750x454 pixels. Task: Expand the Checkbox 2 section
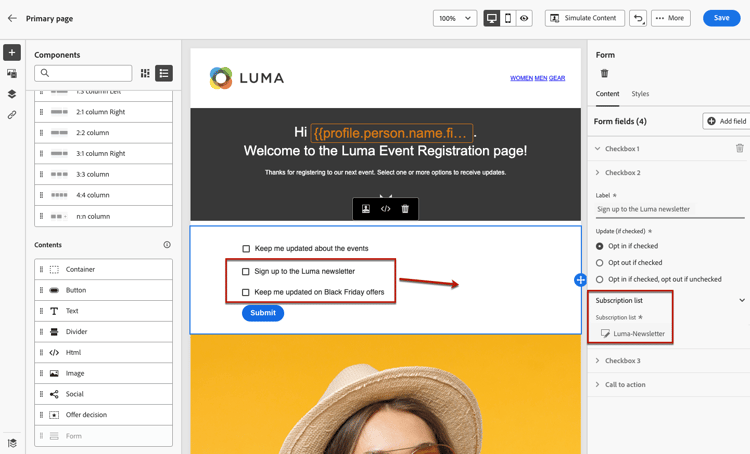coord(597,173)
